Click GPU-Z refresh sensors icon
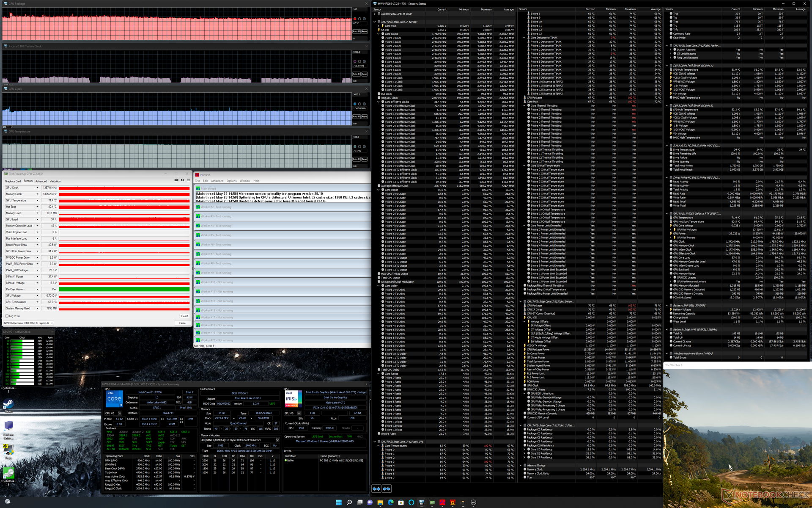 pos(182,180)
